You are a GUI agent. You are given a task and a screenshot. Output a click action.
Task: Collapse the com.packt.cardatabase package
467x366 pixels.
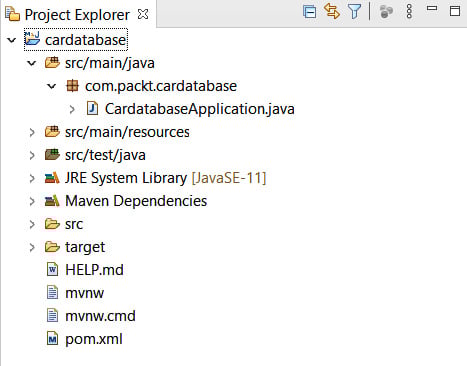[52, 86]
